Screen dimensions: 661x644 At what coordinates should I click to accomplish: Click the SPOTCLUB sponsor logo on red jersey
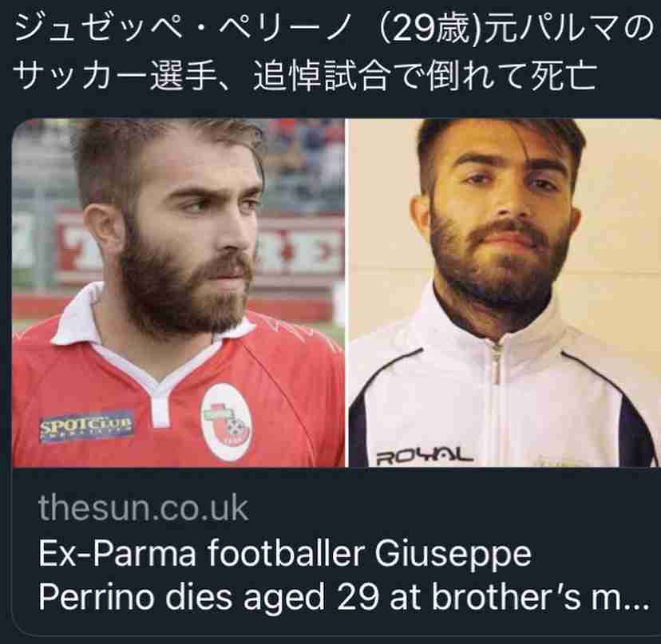pos(86,426)
